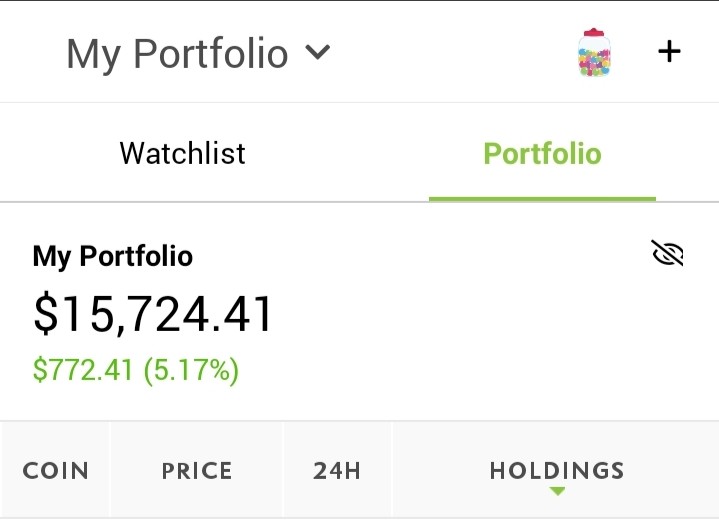Hide portfolio balance with crossed-eye icon
The height and width of the screenshot is (520, 719).
[667, 253]
